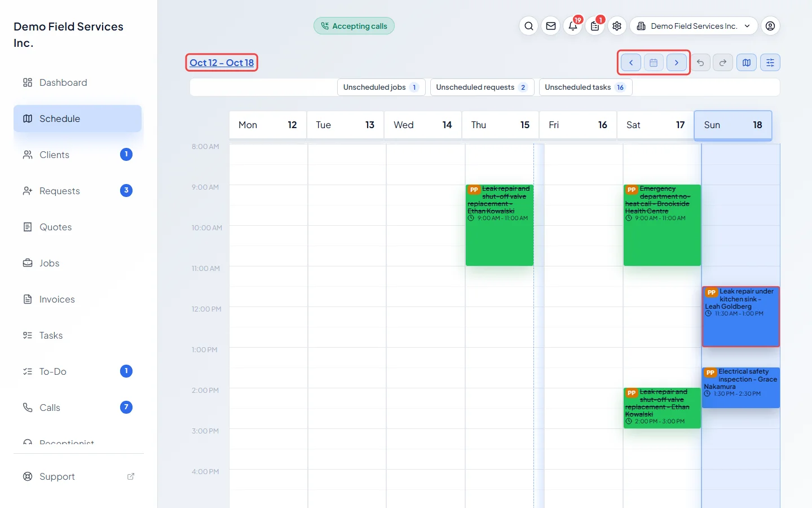Open schedule filter settings icon
Image resolution: width=812 pixels, height=508 pixels.
point(770,63)
